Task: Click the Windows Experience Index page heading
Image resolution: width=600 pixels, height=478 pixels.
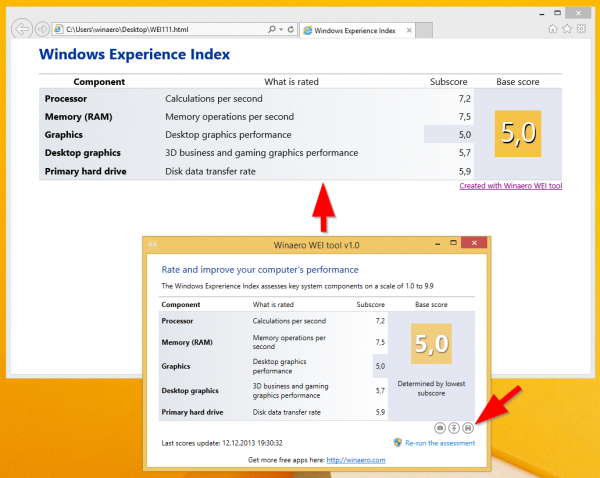Action: tap(134, 54)
